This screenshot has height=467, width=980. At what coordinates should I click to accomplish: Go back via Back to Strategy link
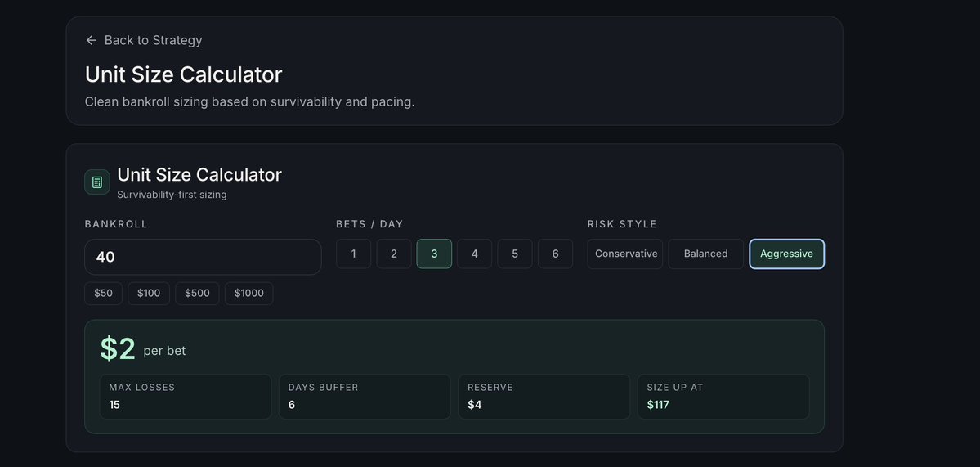point(144,40)
